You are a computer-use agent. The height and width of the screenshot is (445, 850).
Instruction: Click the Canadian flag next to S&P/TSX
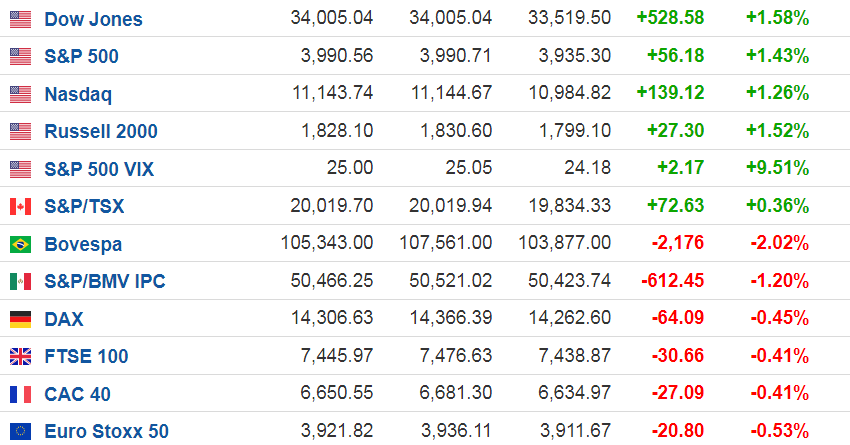[20, 207]
